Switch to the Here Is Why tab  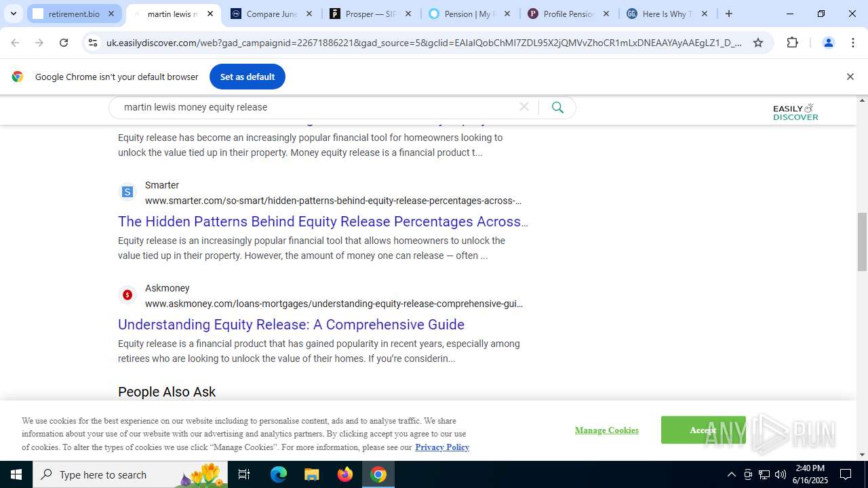pyautogui.click(x=667, y=14)
